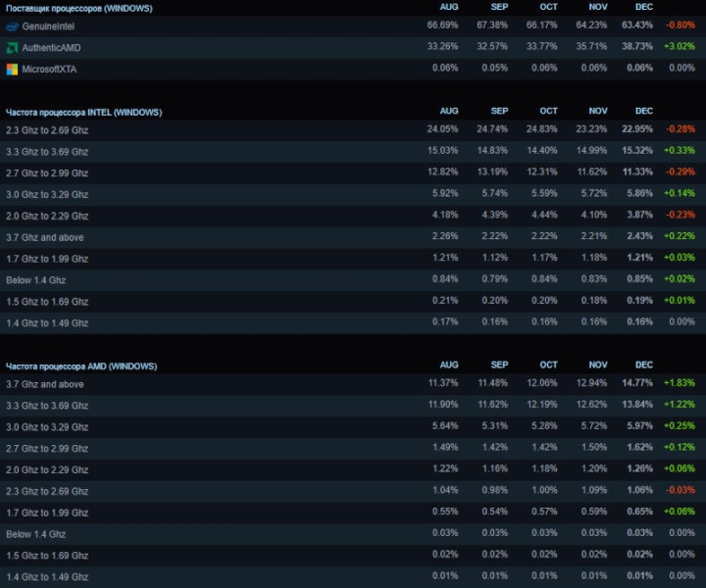Select the AMD "3.7 Ghz and above" row
Screen dimensions: 706x588
click(x=45, y=384)
